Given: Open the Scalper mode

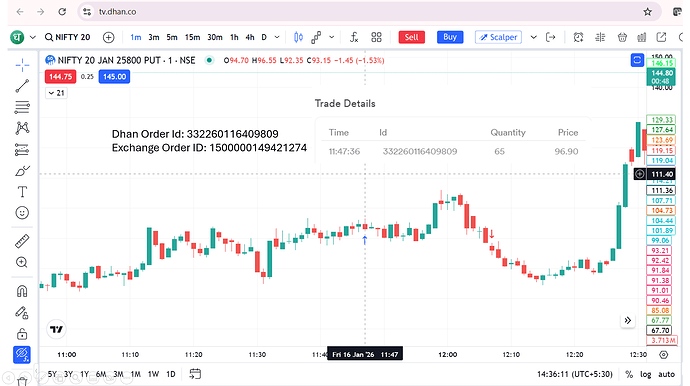Looking at the screenshot, I should pyautogui.click(x=499, y=37).
